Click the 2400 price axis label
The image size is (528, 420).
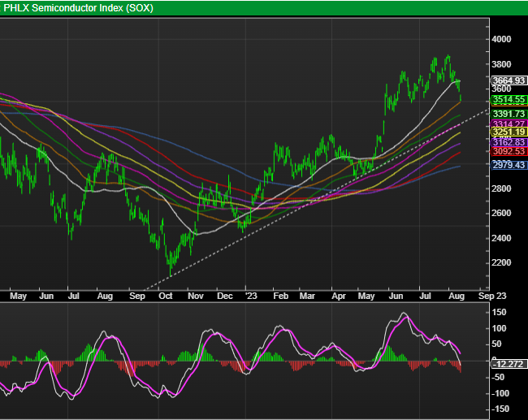(501, 238)
